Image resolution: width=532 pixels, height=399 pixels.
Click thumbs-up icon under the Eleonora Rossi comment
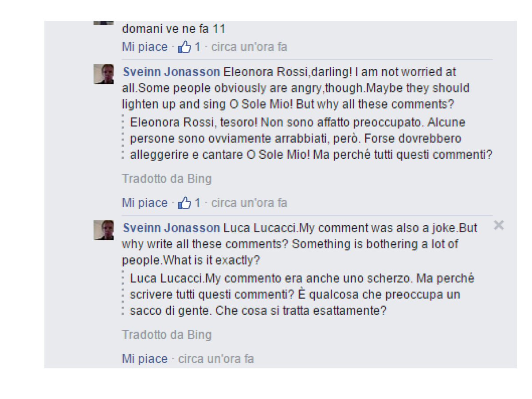183,203
